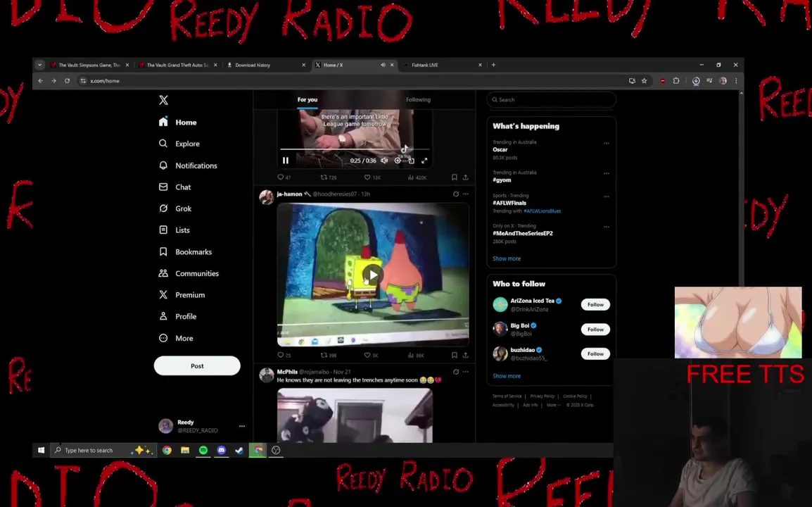The image size is (812, 507).
Task: Open Grok explain on ja-hamon post
Action: tap(456, 194)
